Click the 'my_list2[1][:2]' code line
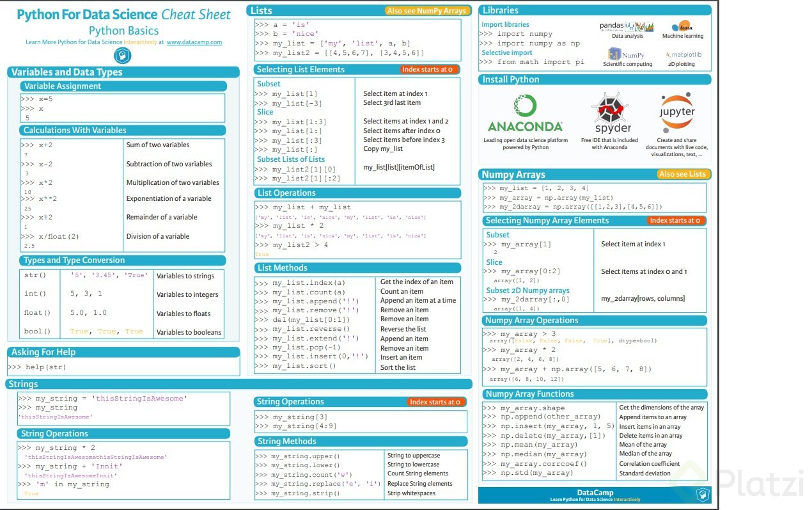Image resolution: width=812 pixels, height=510 pixels. [x=297, y=179]
